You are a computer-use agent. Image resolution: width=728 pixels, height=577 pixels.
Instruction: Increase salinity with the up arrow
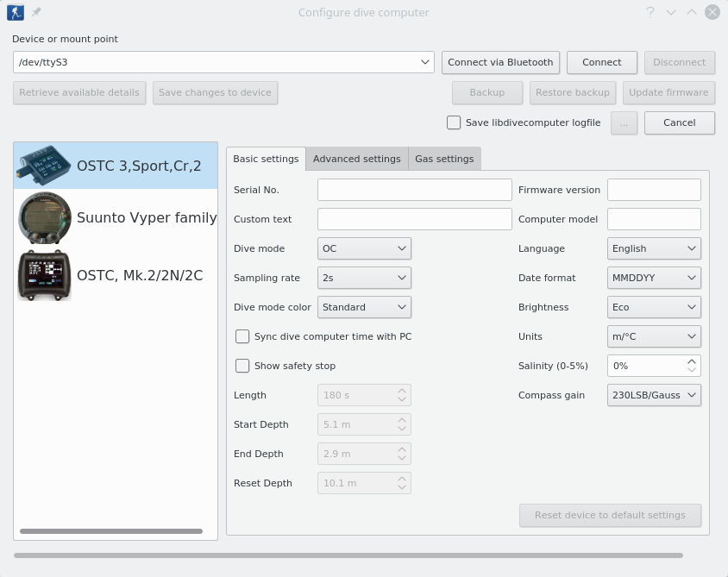coord(691,361)
